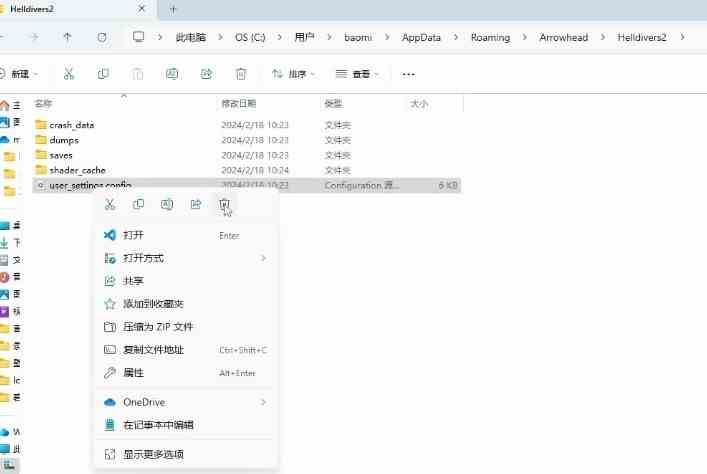Choose 压缩为 ZIP 文件
This screenshot has width=707, height=474.
pyautogui.click(x=185, y=327)
